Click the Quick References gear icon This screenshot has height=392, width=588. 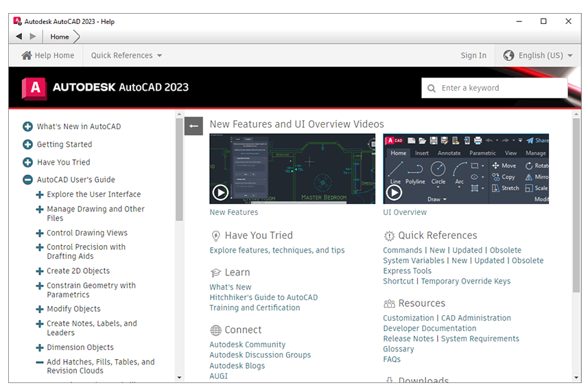point(389,235)
